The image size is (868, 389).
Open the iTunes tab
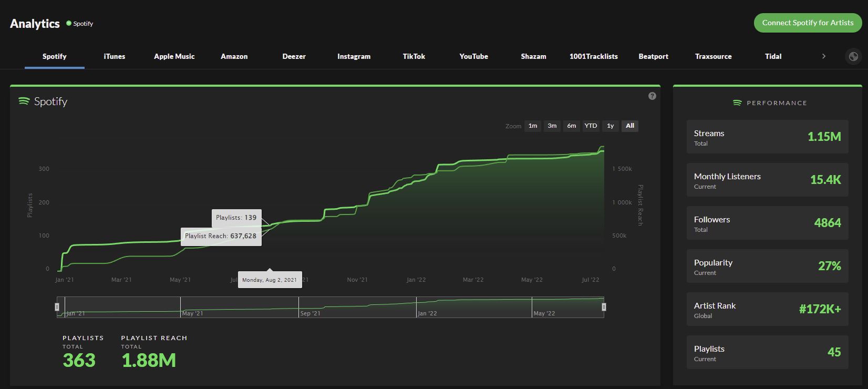click(x=115, y=56)
